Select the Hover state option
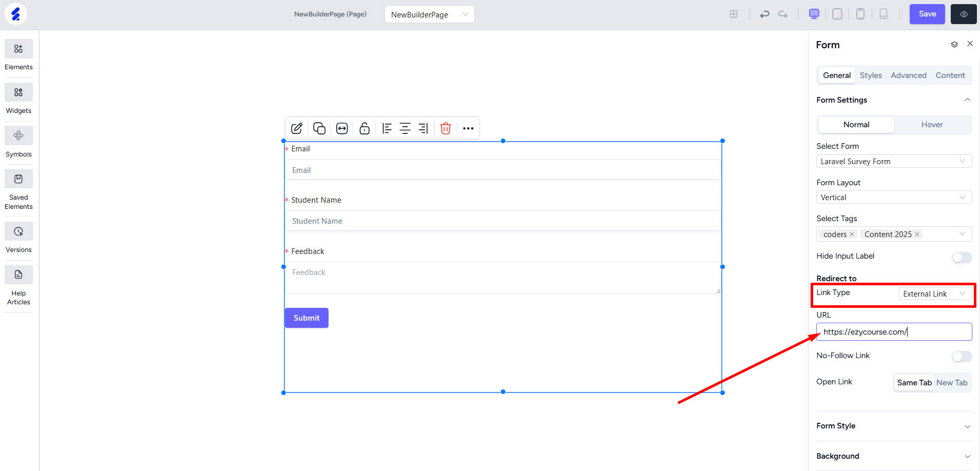Viewport: 980px width, 471px height. [x=932, y=125]
